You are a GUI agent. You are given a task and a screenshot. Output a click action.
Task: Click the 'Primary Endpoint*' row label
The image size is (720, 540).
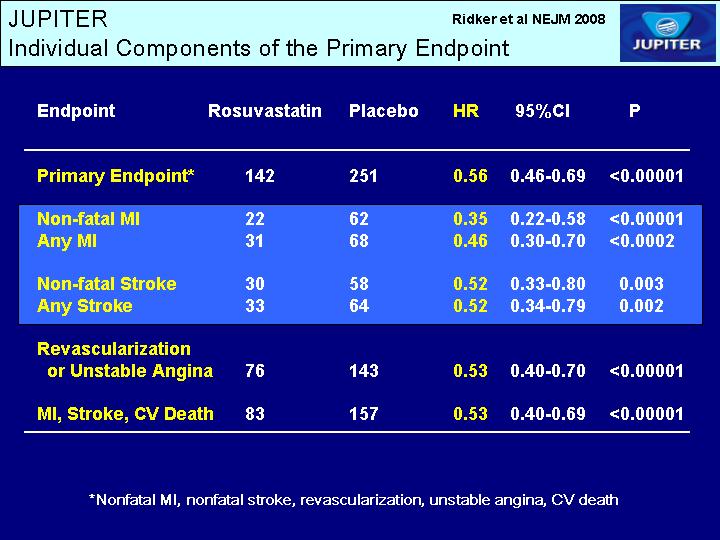click(116, 176)
